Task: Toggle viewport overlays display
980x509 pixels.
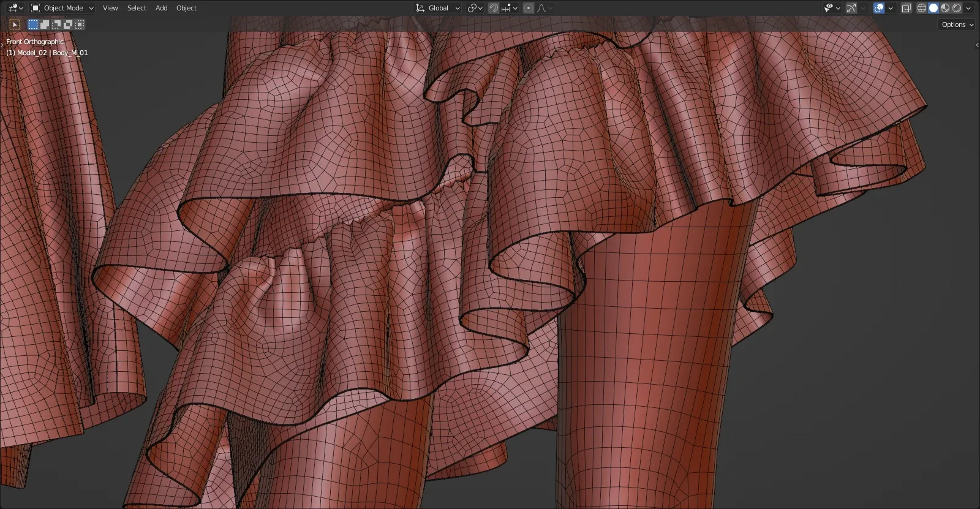Action: pyautogui.click(x=879, y=8)
